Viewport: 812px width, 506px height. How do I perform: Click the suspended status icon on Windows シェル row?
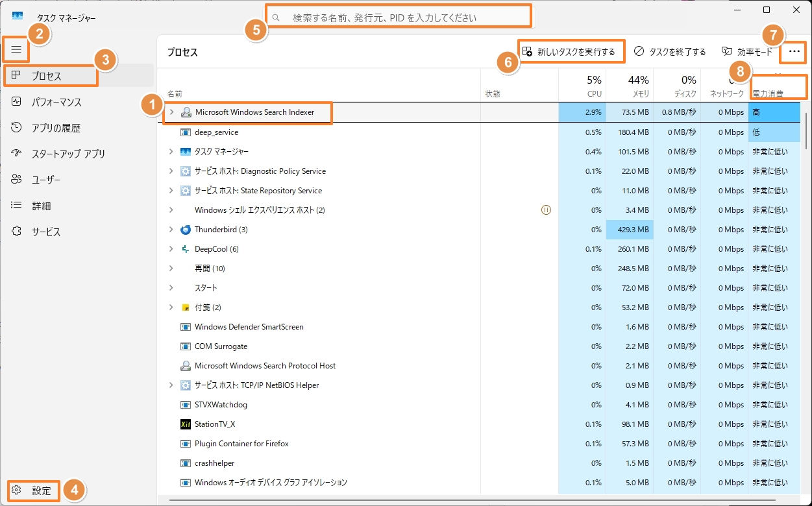pyautogui.click(x=546, y=210)
